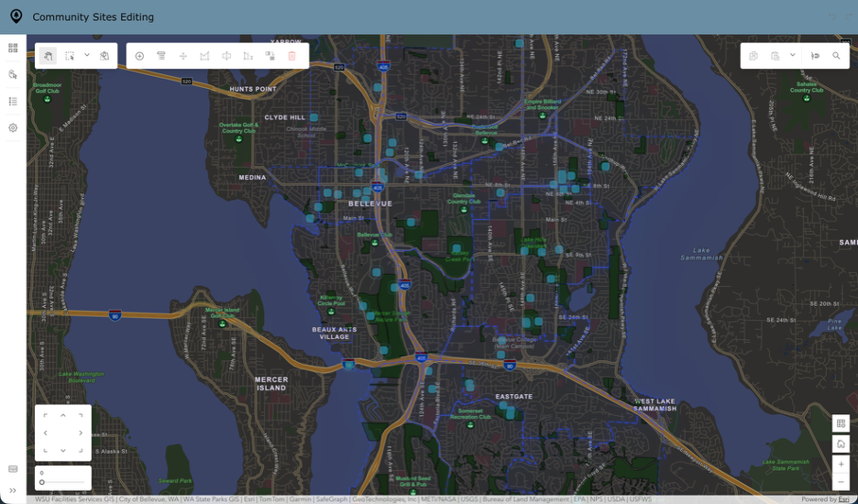The image size is (858, 504).
Task: Click the create feature plus-circle tool
Action: (139, 56)
